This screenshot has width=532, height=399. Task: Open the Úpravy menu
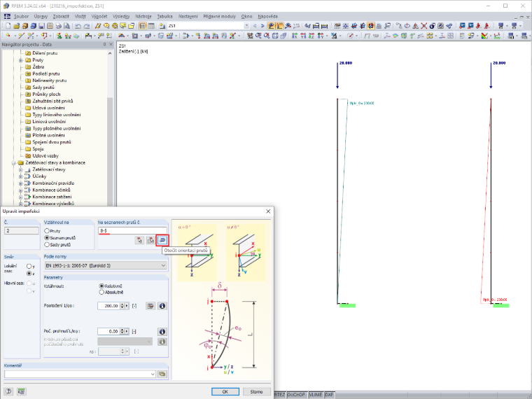pyautogui.click(x=41, y=16)
